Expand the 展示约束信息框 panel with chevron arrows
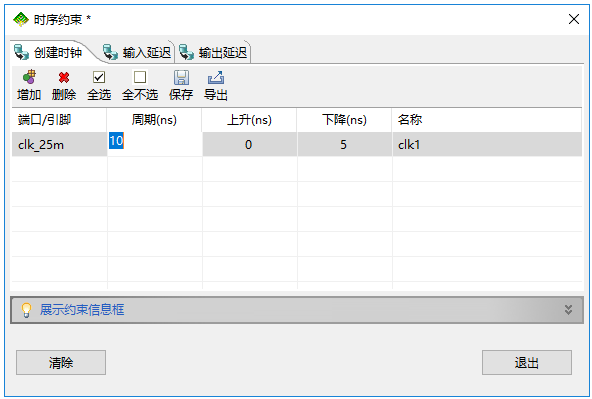592x399 pixels. pyautogui.click(x=568, y=310)
